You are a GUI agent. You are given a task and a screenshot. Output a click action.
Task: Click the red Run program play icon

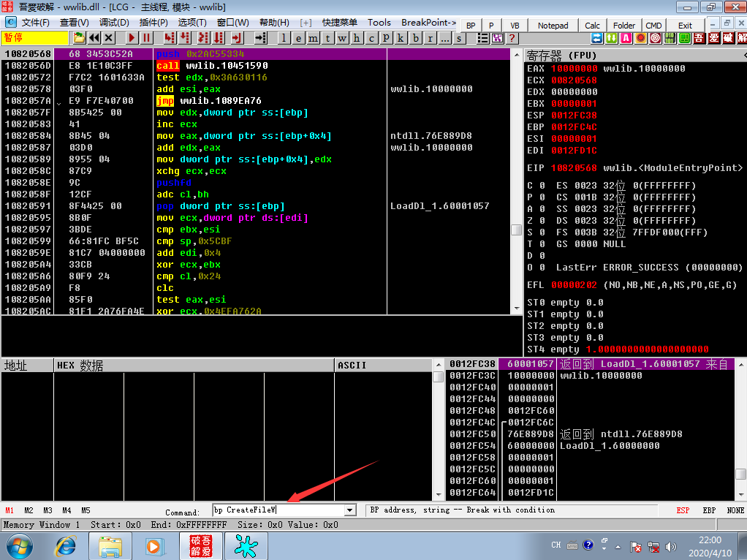[132, 38]
